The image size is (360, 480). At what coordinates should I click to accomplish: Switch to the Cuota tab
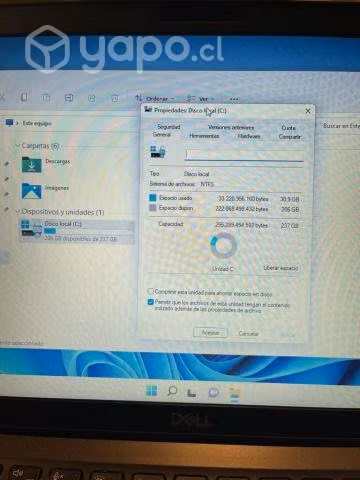[288, 128]
